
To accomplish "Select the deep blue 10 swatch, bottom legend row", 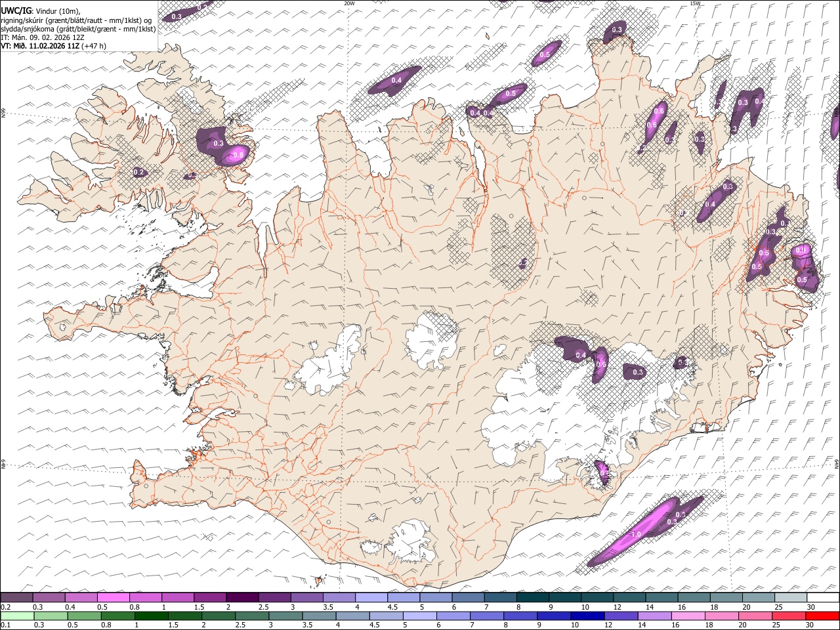I will (587, 616).
